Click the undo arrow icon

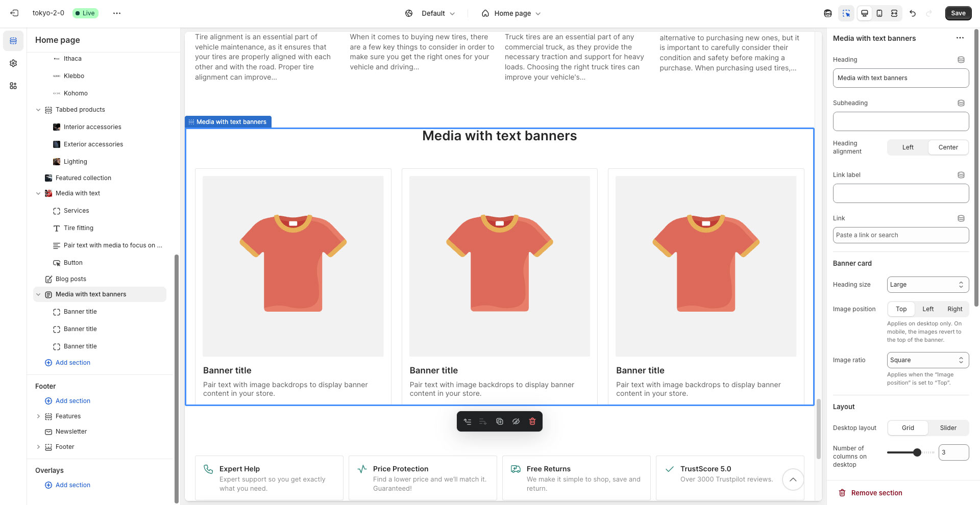(913, 13)
